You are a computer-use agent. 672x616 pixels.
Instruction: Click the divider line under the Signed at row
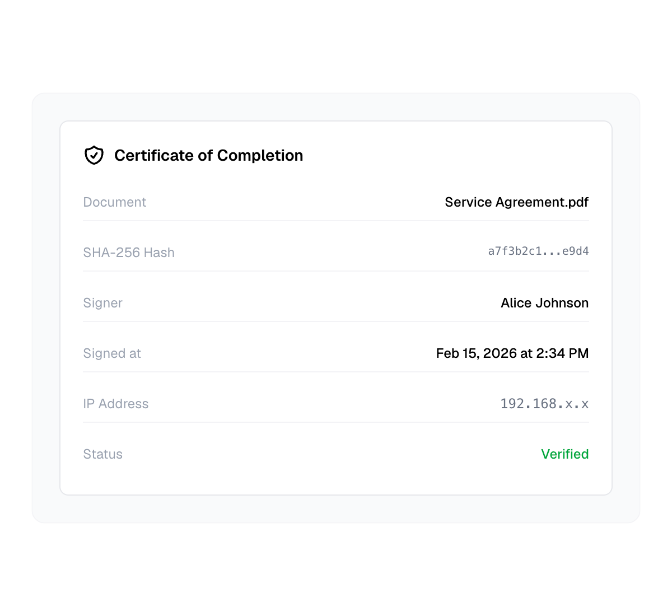click(x=336, y=372)
